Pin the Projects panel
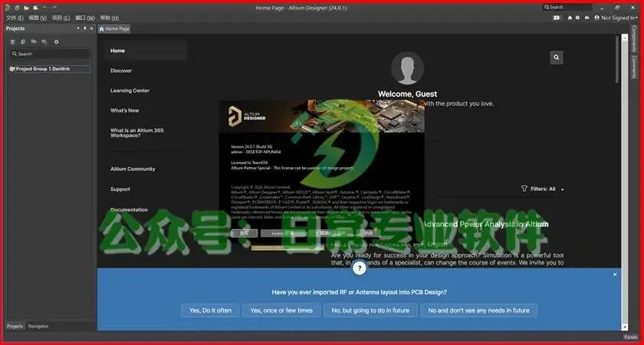Screen dimensions: 644x345 tap(85, 28)
